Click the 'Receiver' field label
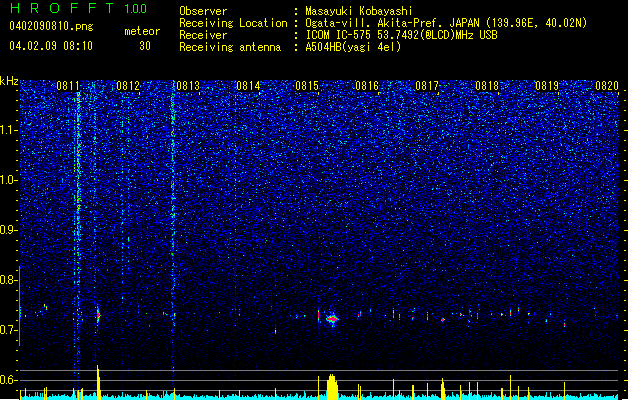This screenshot has height=400, width=629. point(203,35)
